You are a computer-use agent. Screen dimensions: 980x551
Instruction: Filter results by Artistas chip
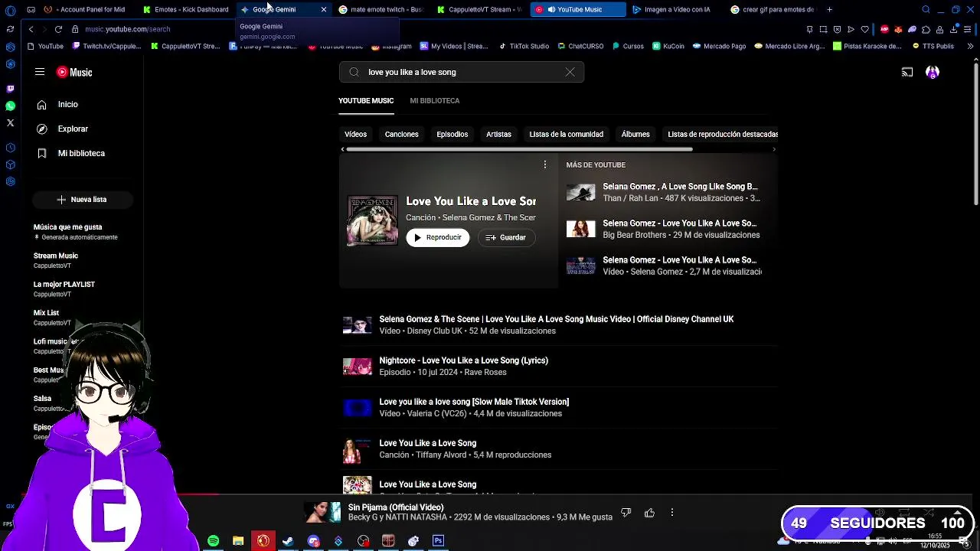498,134
